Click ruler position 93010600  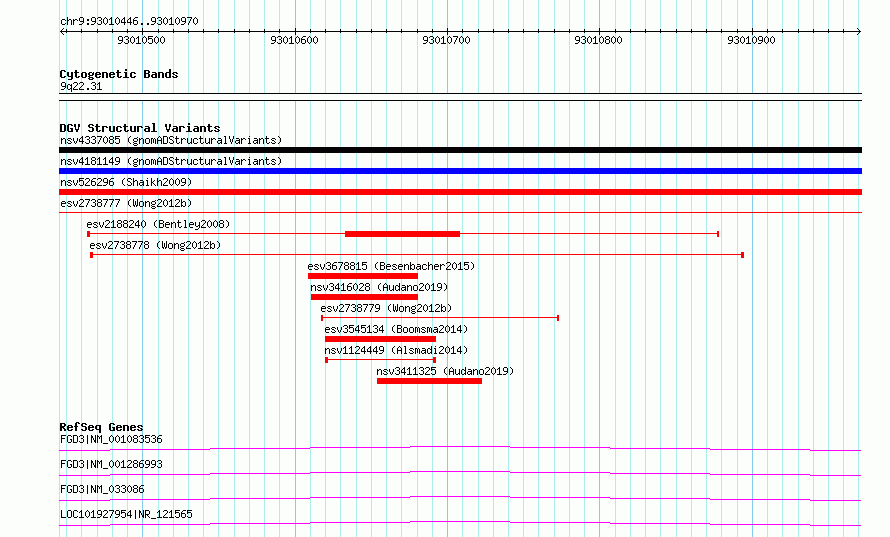click(294, 40)
